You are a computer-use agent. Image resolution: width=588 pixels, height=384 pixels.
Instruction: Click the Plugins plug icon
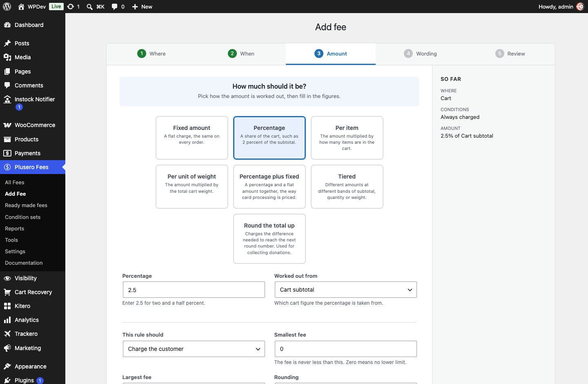(7, 380)
